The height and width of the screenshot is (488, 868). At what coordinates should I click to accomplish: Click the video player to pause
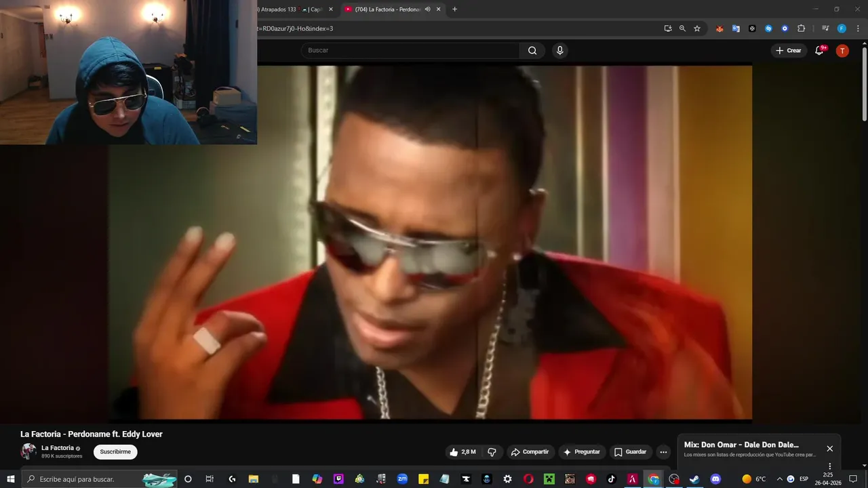(x=430, y=242)
